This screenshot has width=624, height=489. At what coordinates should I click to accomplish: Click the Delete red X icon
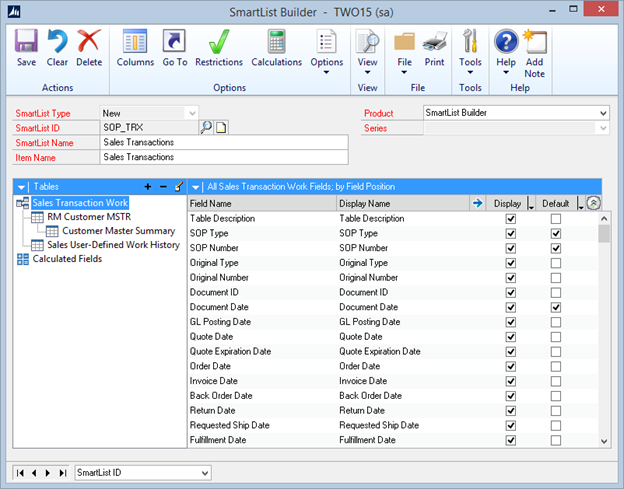tap(89, 40)
